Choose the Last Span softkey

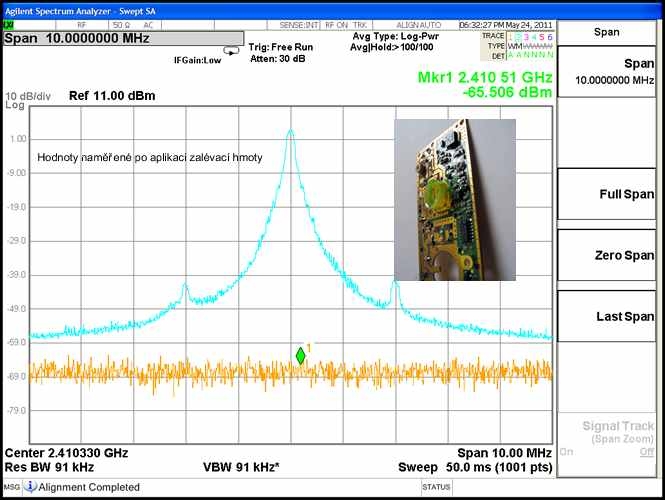click(606, 316)
